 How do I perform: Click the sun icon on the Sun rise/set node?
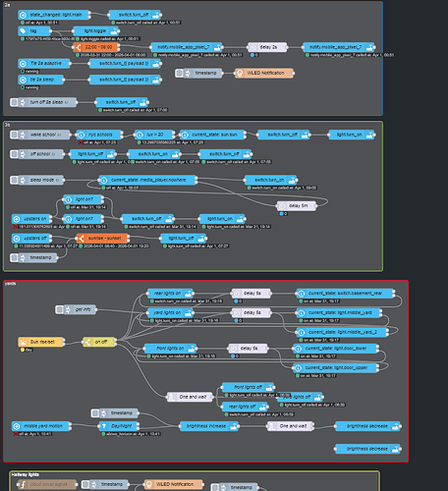(23, 342)
